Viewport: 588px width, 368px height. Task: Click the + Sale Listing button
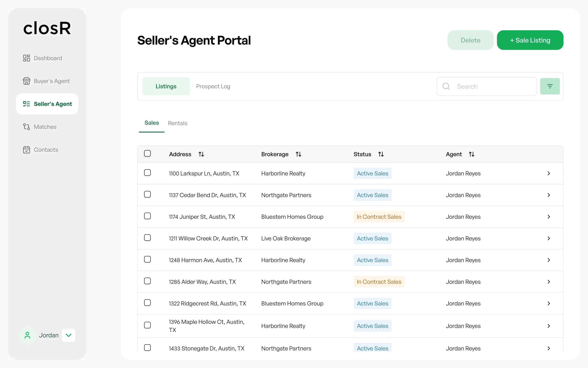tap(530, 40)
